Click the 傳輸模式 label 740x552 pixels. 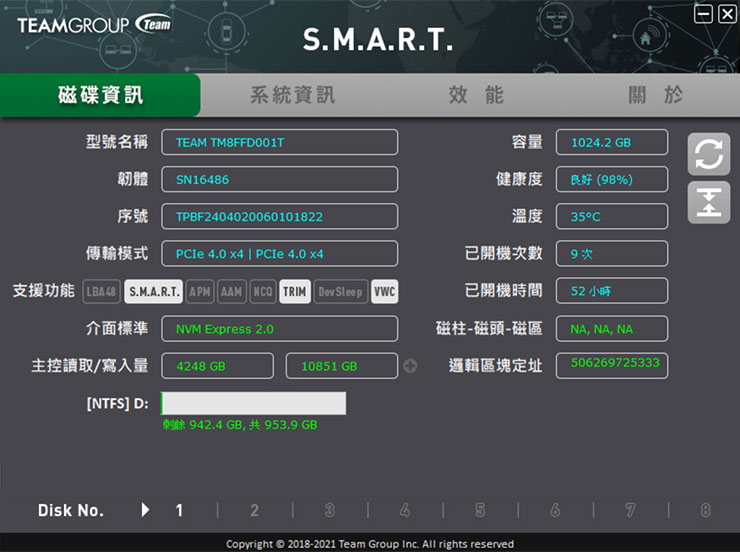[117, 254]
